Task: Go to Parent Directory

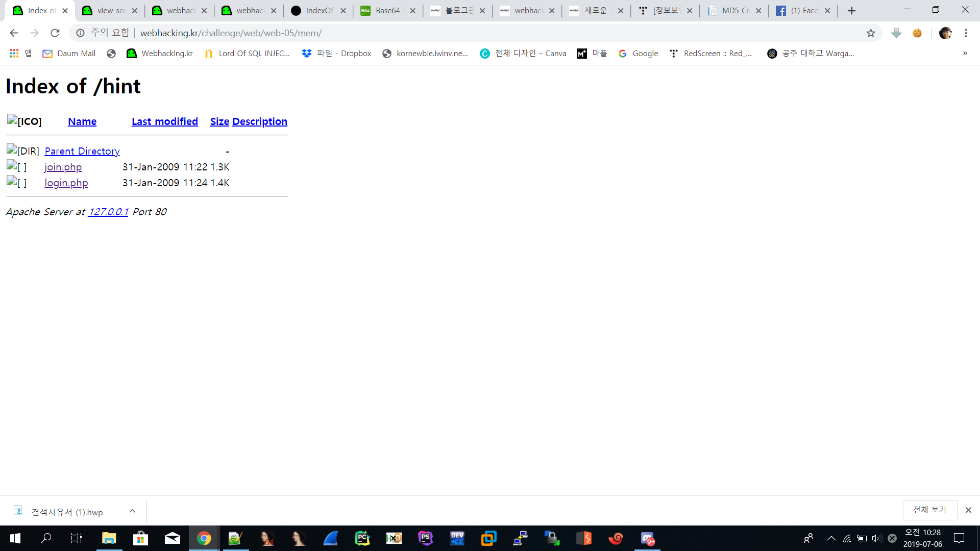Action: (82, 151)
